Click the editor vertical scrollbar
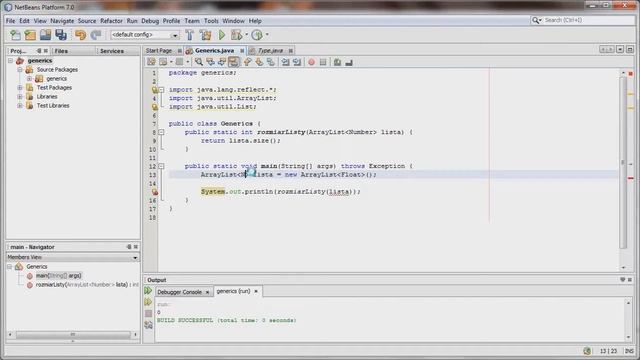 (623, 163)
